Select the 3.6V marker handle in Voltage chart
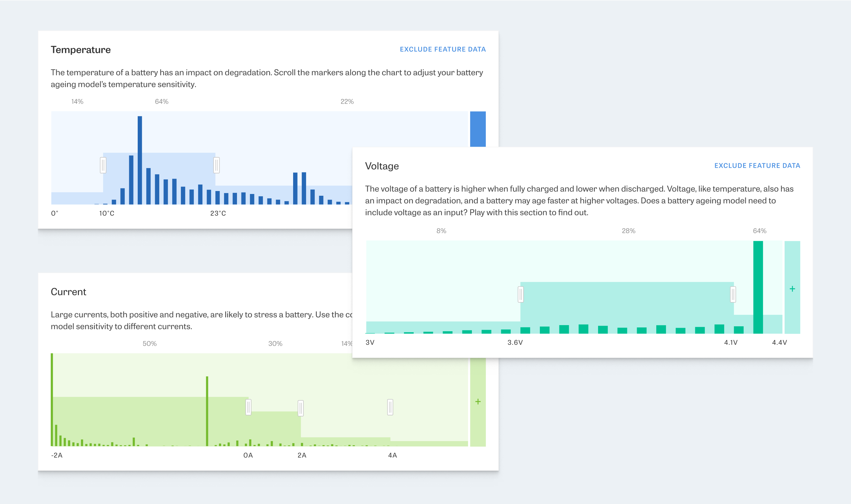This screenshot has height=504, width=851. [x=520, y=294]
